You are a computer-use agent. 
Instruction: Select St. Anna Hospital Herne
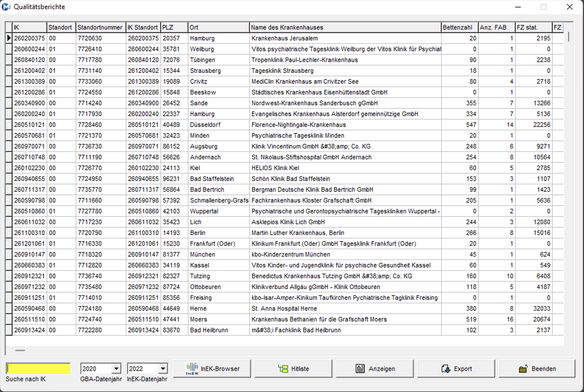(x=346, y=308)
